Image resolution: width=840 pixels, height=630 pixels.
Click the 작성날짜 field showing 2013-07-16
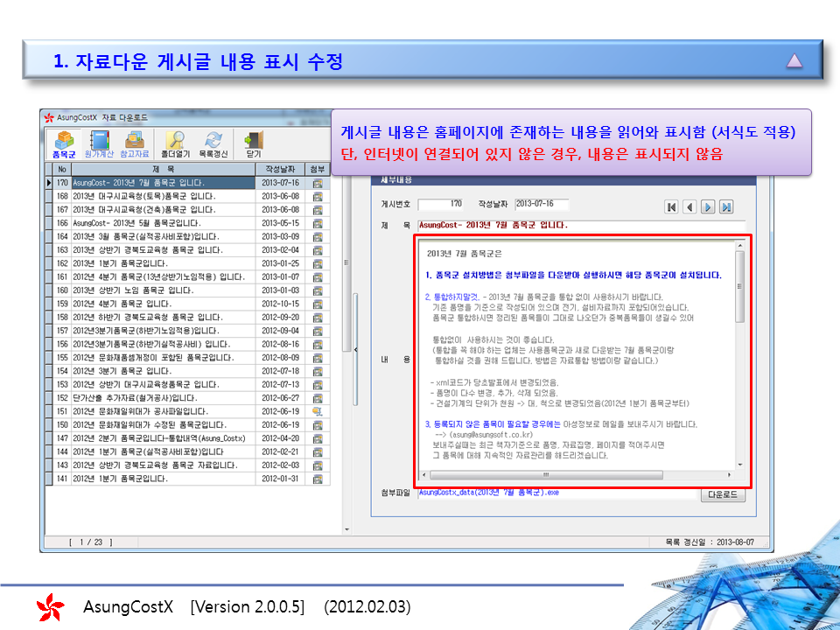pyautogui.click(x=541, y=204)
